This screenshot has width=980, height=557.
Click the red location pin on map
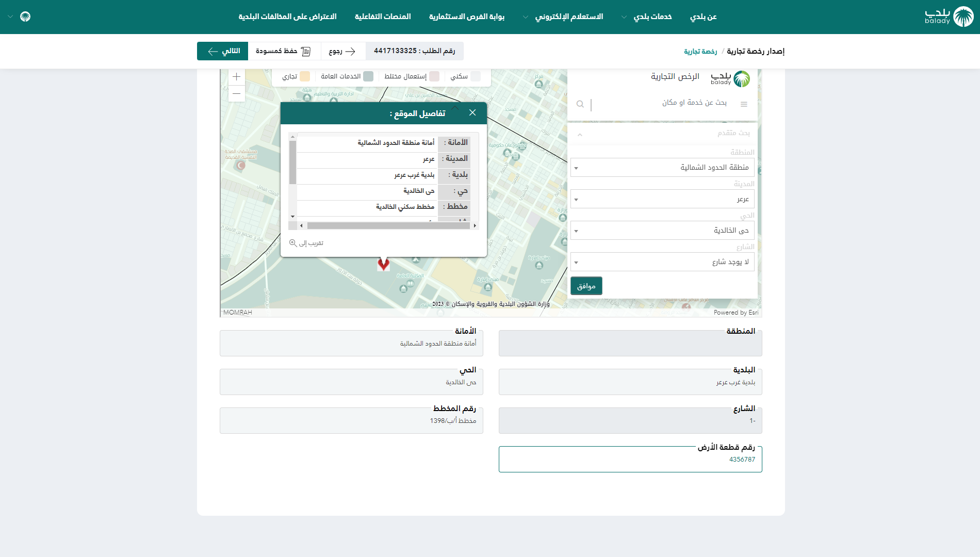pos(383,264)
